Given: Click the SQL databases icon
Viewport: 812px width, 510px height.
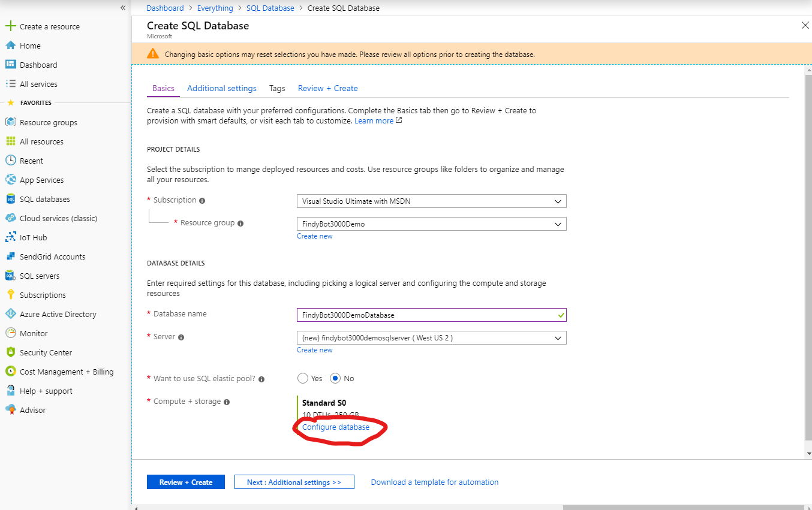Looking at the screenshot, I should 10,199.
